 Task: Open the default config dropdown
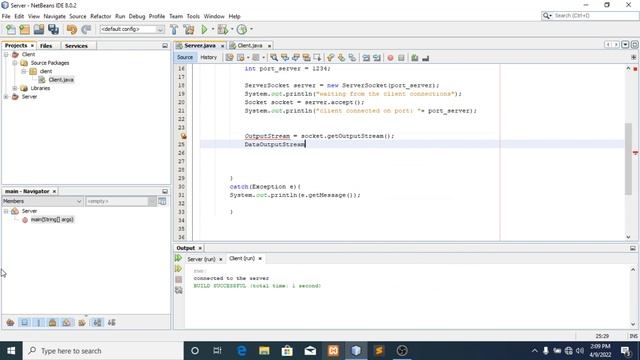(132, 29)
